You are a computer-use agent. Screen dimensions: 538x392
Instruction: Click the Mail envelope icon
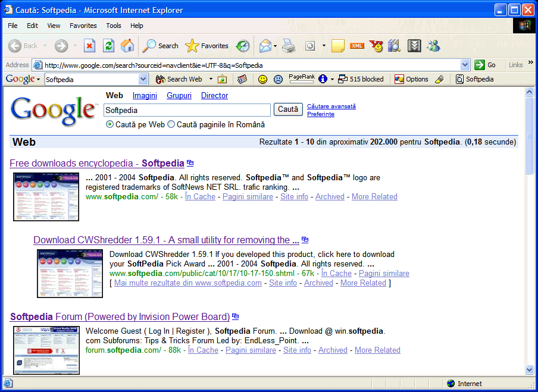click(265, 46)
